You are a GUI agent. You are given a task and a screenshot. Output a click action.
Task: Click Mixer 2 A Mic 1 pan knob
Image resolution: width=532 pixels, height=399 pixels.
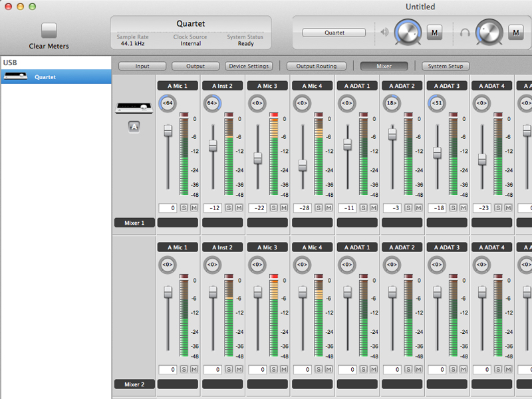[x=168, y=265]
